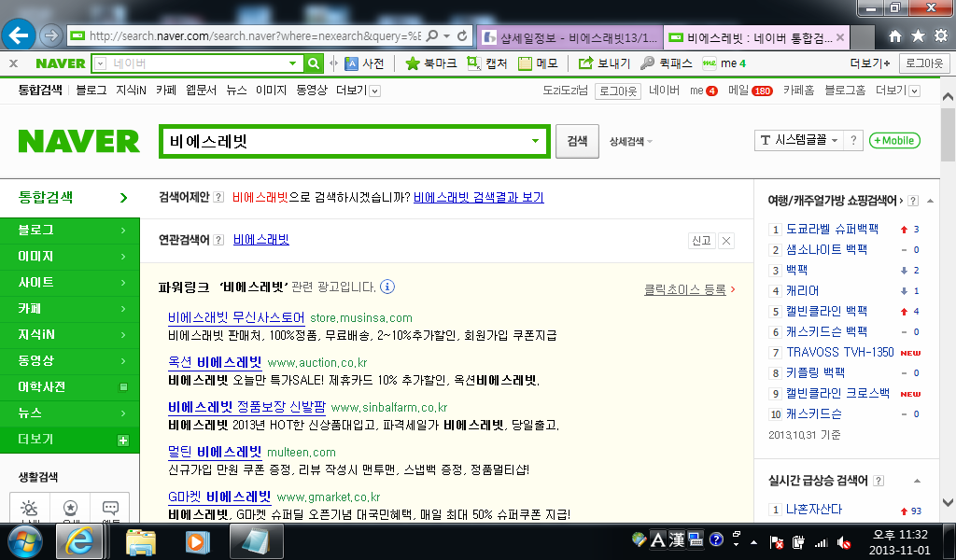Click the help icon beside 실시간 급상승 검색어

[x=879, y=481]
